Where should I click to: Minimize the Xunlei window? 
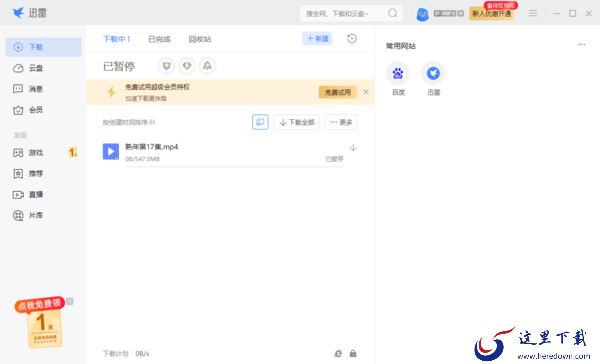point(556,13)
